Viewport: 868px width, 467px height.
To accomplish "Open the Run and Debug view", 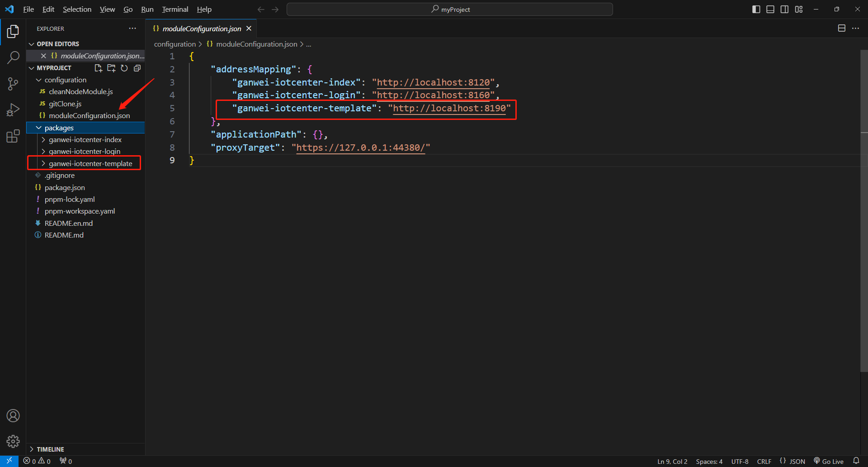I will (13, 110).
